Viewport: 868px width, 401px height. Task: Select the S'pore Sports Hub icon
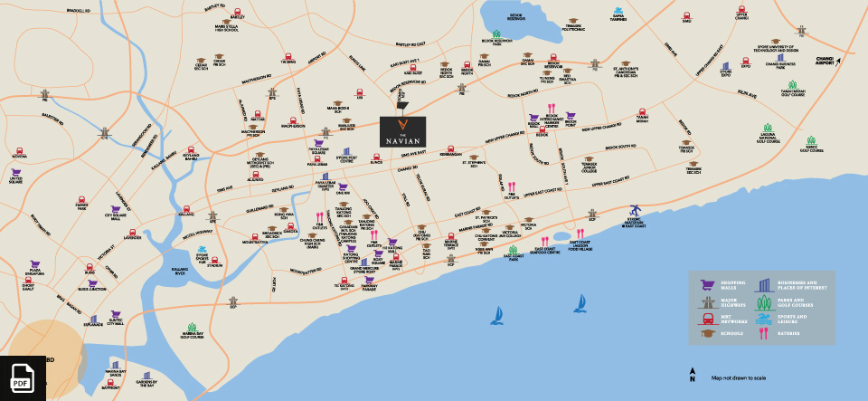203,250
